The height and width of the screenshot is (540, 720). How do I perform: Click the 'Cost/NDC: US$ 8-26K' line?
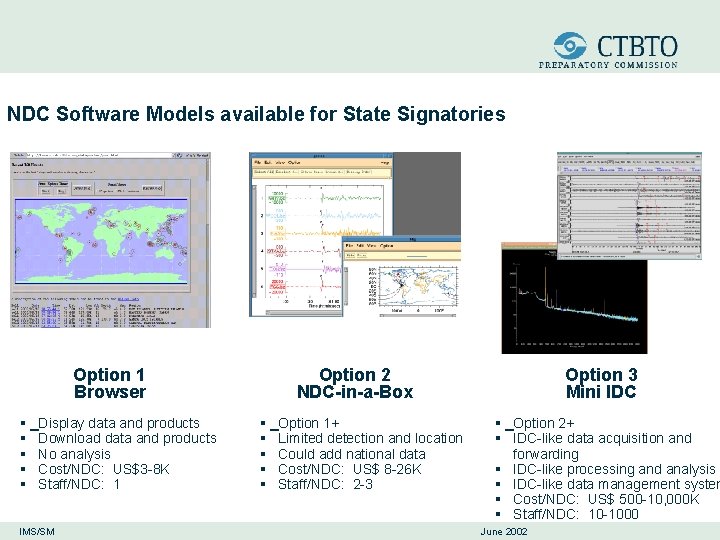click(349, 469)
